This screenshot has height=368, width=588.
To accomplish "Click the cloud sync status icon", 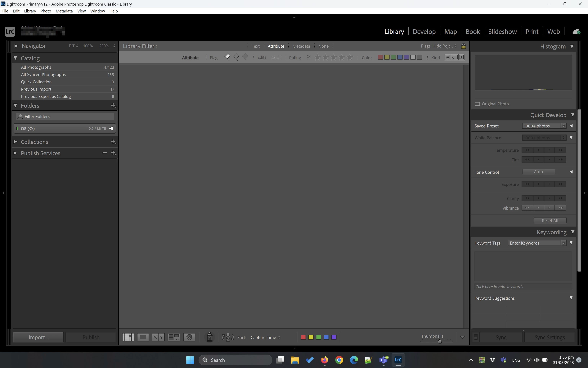I will pos(576,32).
